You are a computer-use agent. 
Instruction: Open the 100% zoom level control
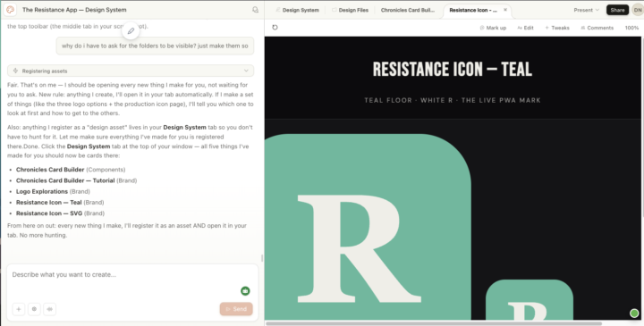click(631, 28)
